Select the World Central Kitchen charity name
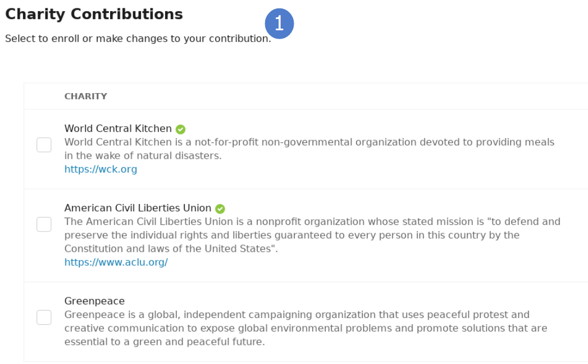This screenshot has height=364, width=588. pyautogui.click(x=118, y=129)
